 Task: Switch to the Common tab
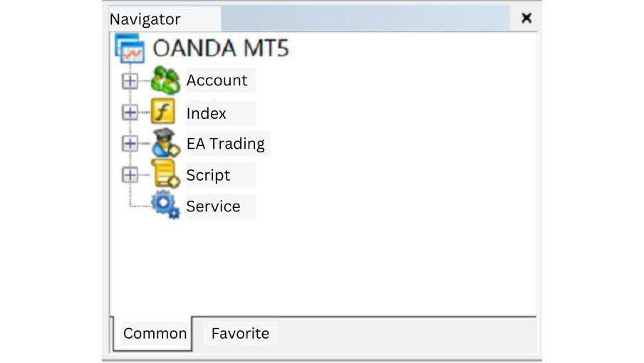154,333
